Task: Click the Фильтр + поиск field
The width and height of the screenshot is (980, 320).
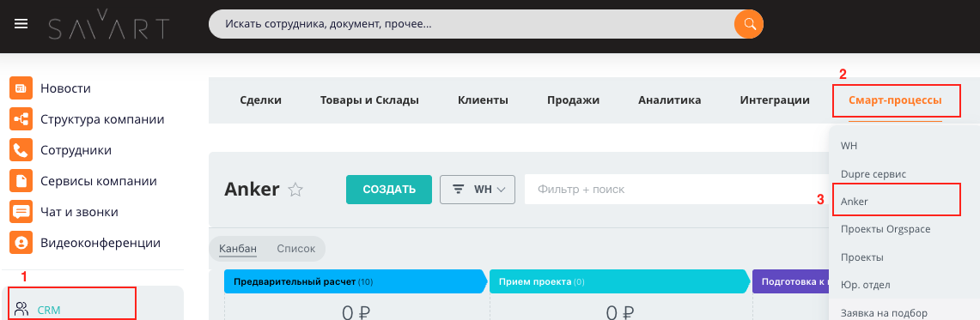Action: pos(676,190)
